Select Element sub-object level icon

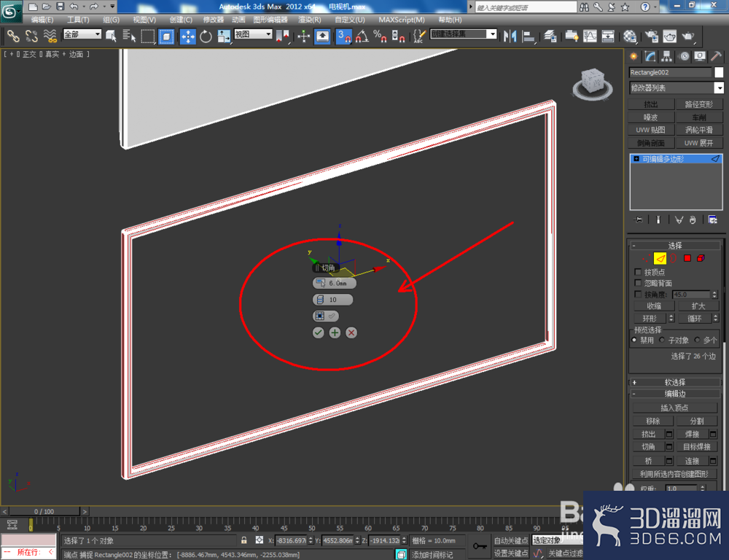(701, 258)
